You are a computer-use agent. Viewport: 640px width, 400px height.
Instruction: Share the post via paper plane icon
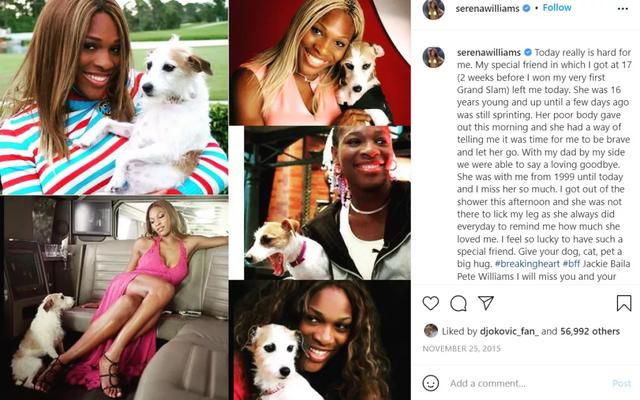[x=486, y=303]
